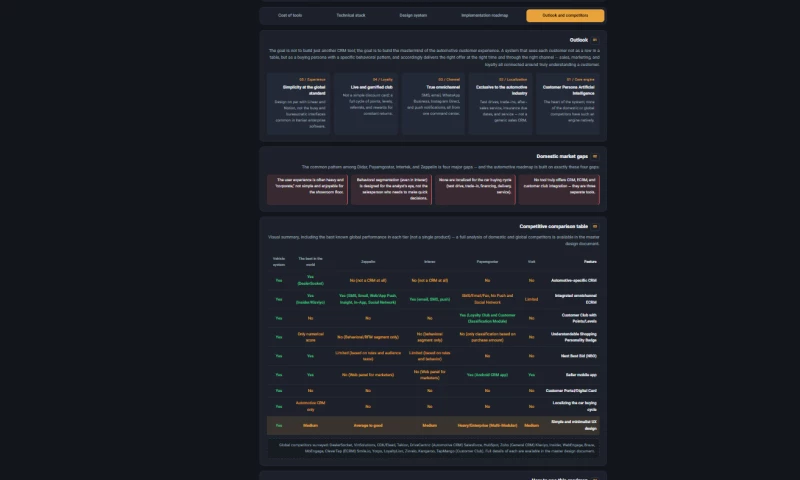Select the Next Best Bid (NBO) row label
800x480 pixels.
click(x=579, y=356)
